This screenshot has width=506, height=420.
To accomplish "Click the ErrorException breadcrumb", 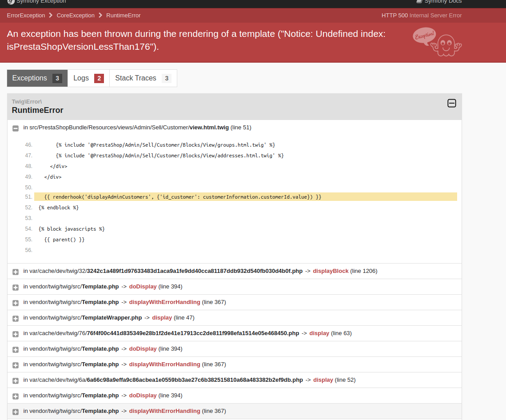I will point(26,15).
